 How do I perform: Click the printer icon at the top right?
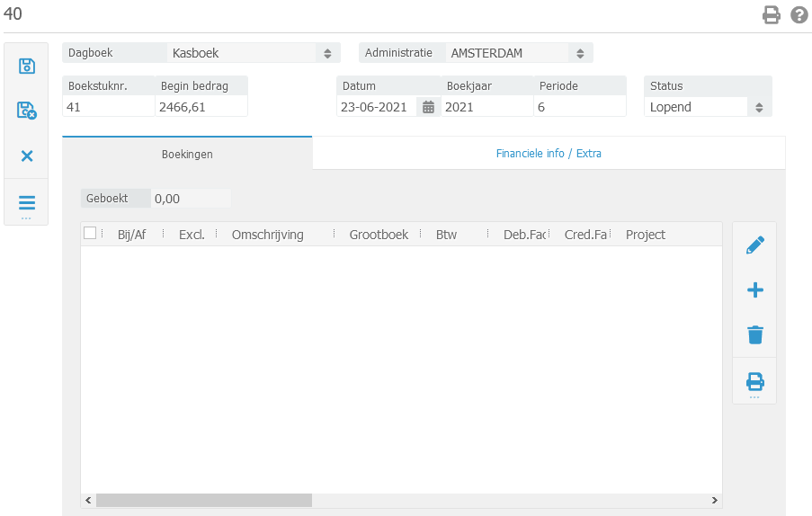click(772, 15)
